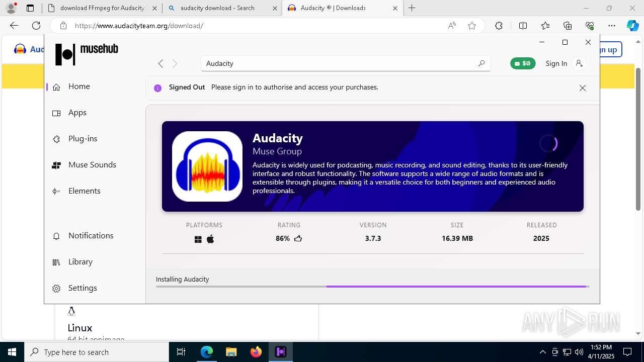Go back with MuseHub back arrow
644x362 pixels.
coord(160,63)
